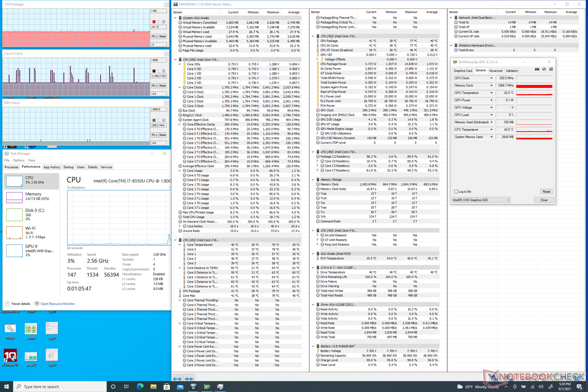588x392 pixels.
Task: Click teal color swatch in GPU Clock graph
Action: click(x=154, y=120)
